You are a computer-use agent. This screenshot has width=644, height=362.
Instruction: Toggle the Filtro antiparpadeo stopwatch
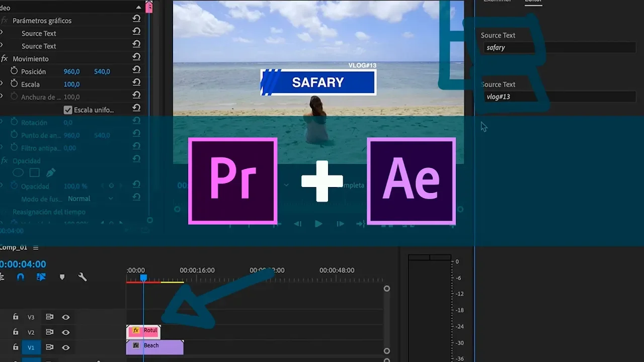pyautogui.click(x=14, y=148)
